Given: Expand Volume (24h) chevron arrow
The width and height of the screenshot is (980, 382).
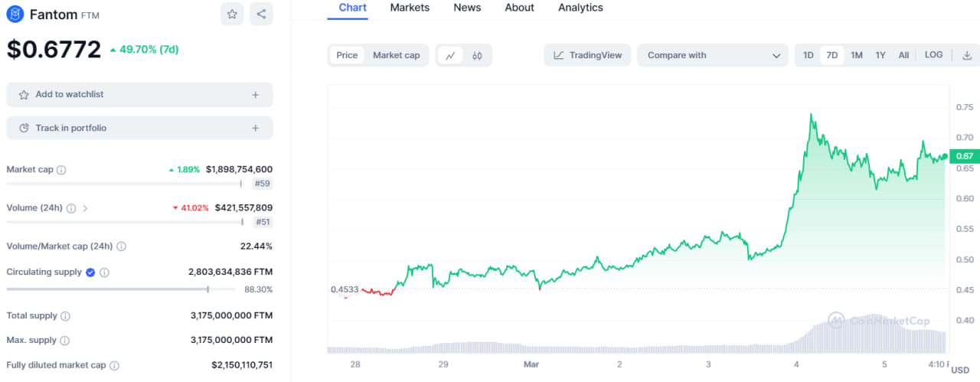Looking at the screenshot, I should point(85,208).
